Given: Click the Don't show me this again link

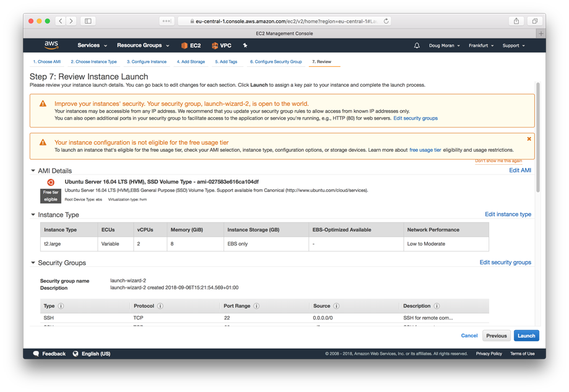Looking at the screenshot, I should point(498,161).
